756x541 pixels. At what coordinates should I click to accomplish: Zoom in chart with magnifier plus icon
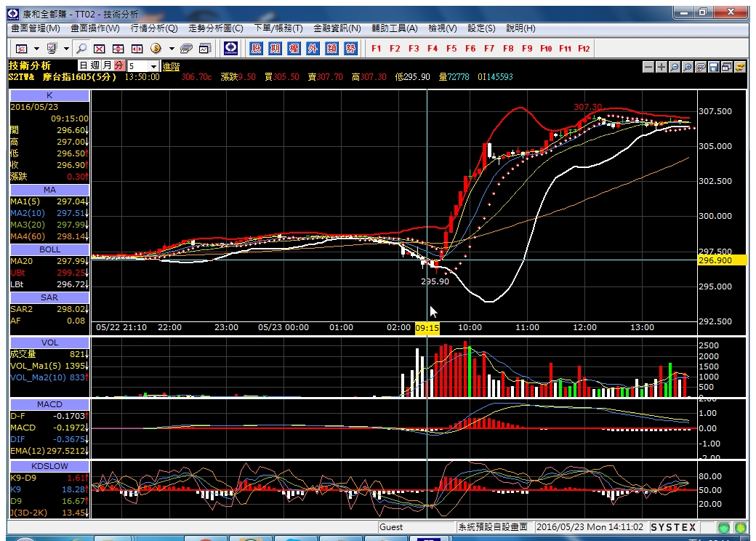coord(688,67)
